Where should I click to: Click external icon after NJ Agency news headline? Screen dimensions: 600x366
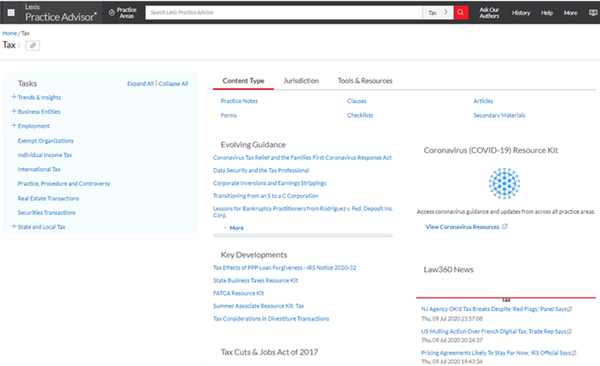coord(569,309)
